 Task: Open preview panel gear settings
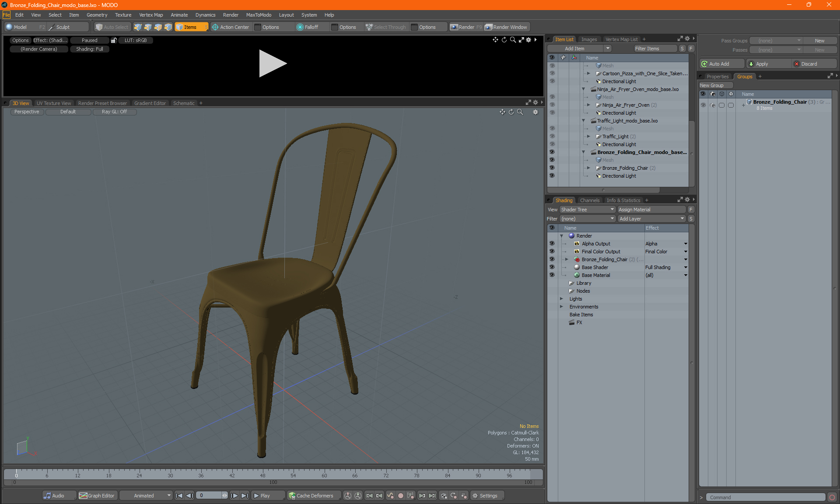click(x=528, y=40)
